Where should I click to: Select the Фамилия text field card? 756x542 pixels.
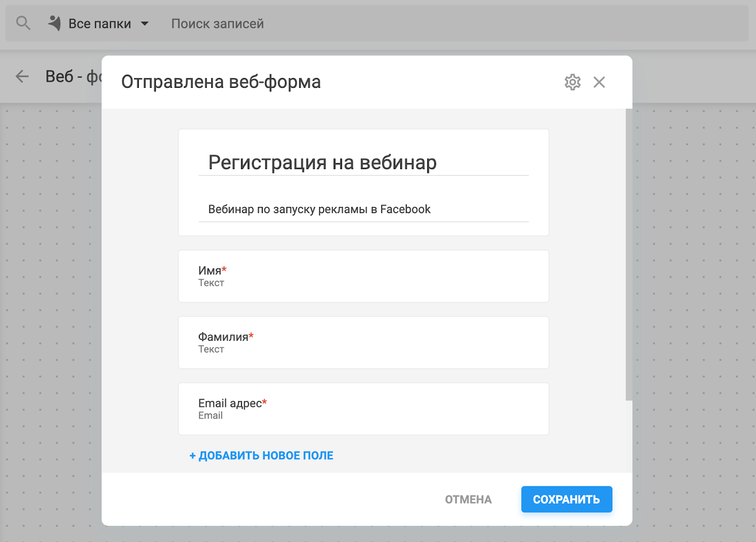363,343
